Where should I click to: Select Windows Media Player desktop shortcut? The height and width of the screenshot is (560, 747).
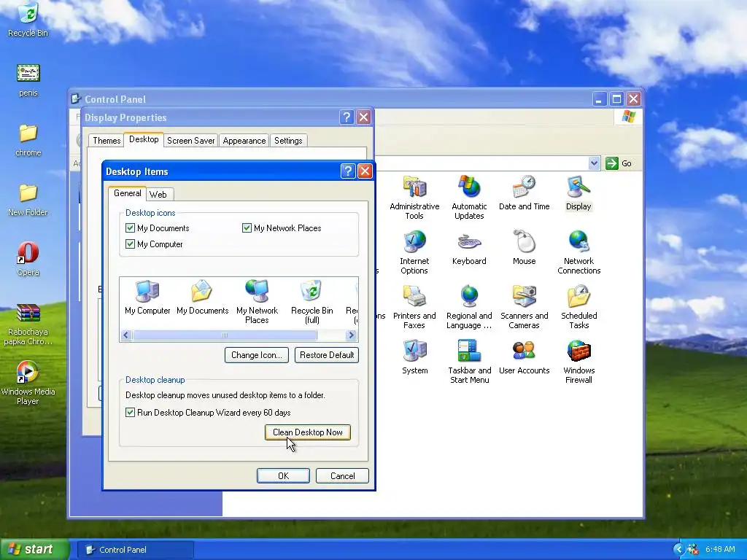[28, 384]
